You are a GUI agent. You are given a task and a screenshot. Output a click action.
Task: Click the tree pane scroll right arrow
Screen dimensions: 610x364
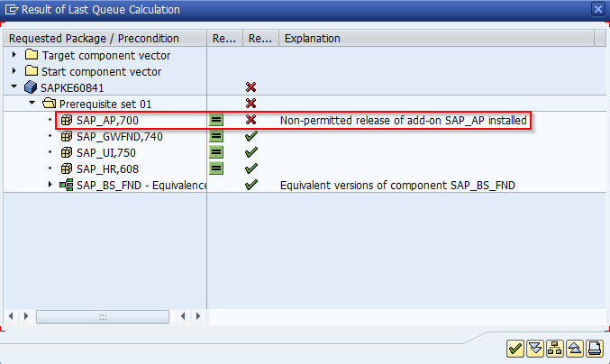coord(26,316)
